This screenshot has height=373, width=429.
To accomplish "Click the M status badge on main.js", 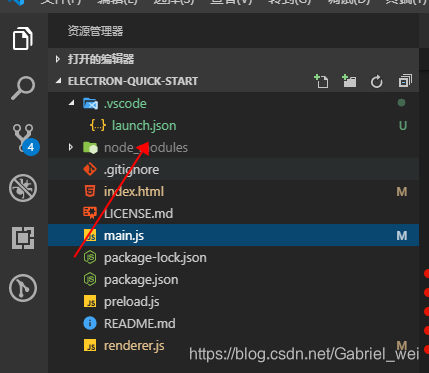I will click(402, 236).
